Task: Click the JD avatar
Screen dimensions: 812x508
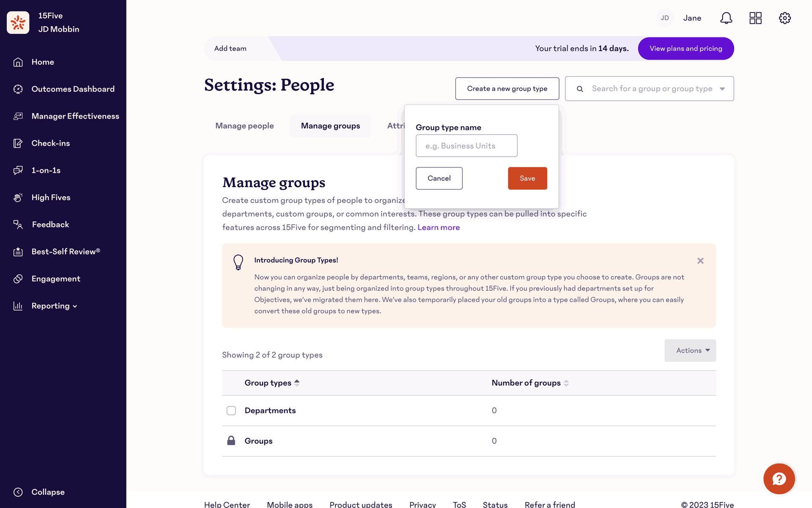Action: pyautogui.click(x=665, y=18)
